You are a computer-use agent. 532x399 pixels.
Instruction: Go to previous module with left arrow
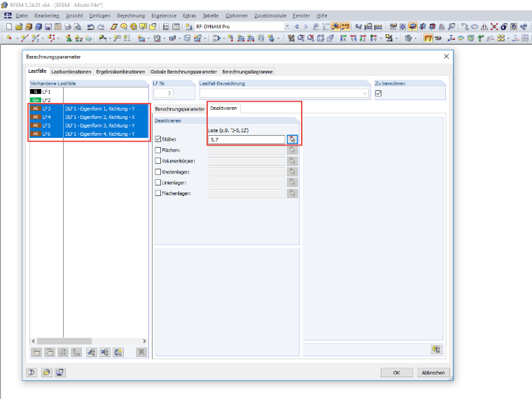pos(297,27)
